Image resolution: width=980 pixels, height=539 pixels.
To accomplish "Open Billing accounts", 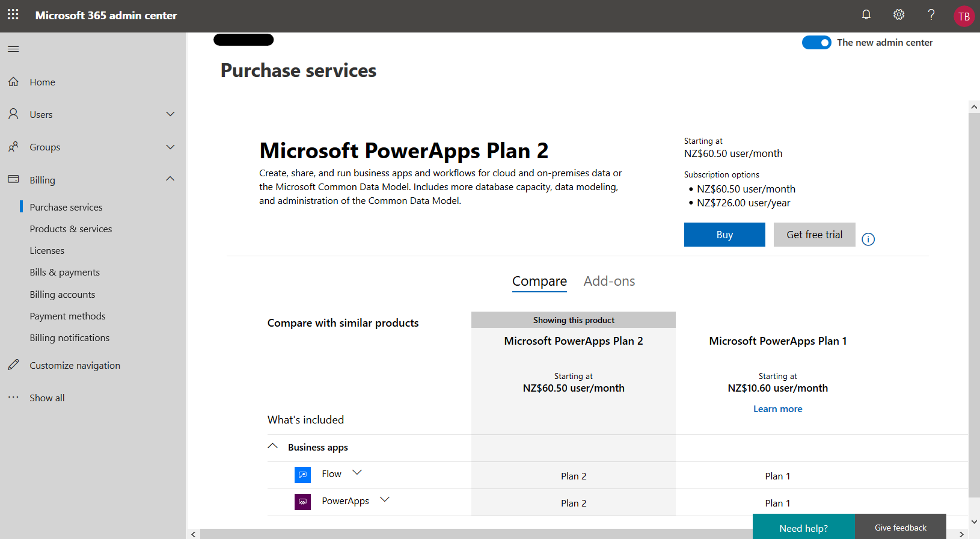I will coord(63,294).
